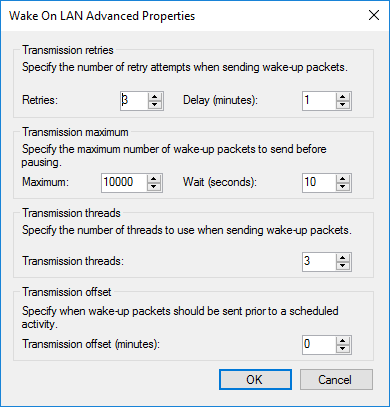Select the Maximum field showing 10000

click(x=124, y=183)
